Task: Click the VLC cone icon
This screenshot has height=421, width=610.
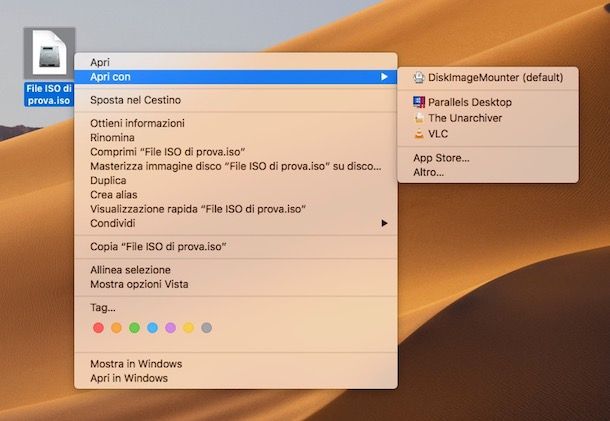Action: click(419, 134)
